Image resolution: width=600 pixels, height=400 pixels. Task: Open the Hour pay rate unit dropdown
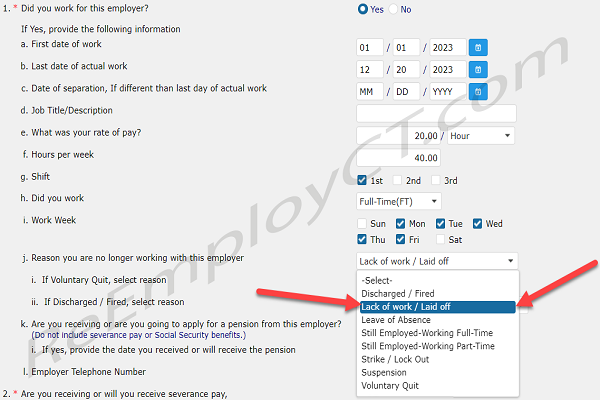pos(480,135)
